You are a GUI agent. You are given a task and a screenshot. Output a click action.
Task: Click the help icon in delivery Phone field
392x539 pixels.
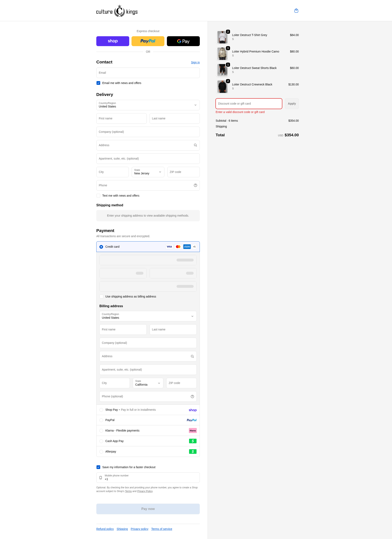pos(195,185)
